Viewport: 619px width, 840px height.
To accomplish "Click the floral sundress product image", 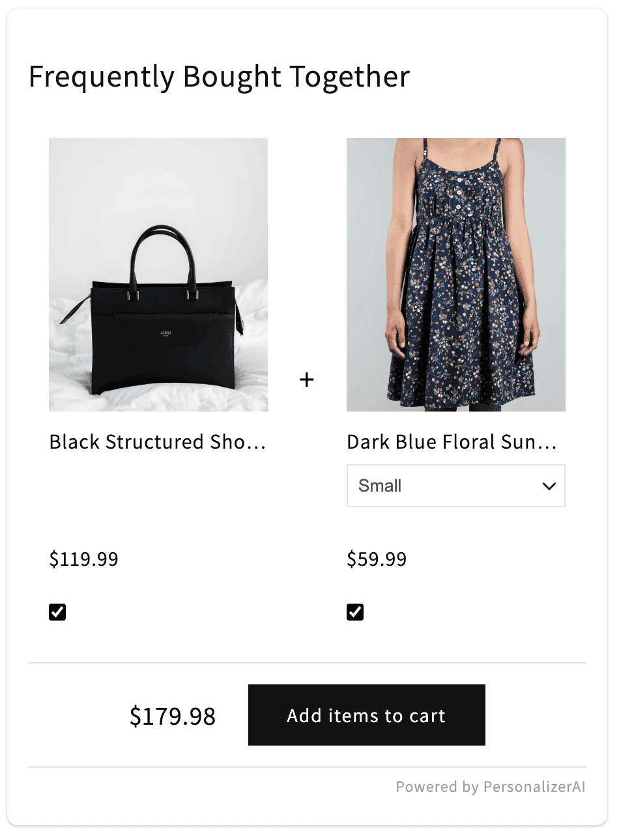I will (x=455, y=274).
